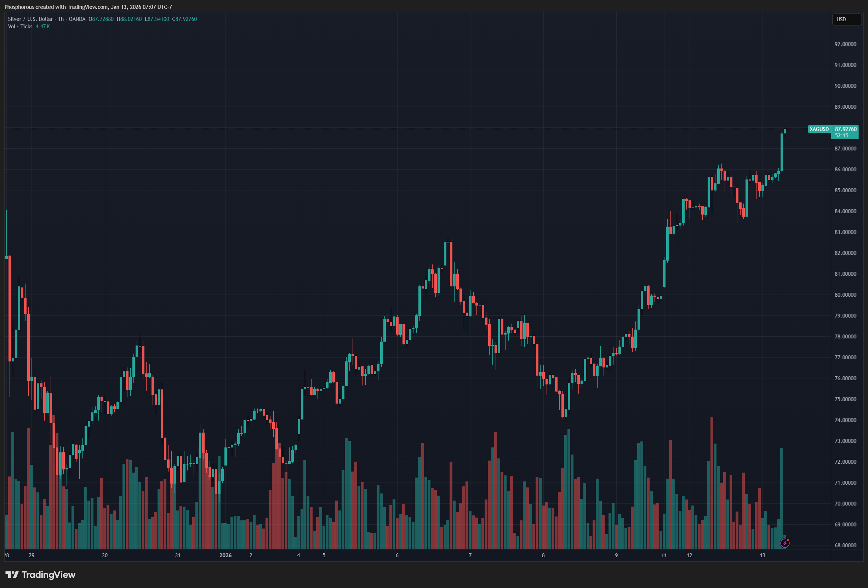
Task: Click the high price H88.02160 in legend
Action: pos(129,19)
